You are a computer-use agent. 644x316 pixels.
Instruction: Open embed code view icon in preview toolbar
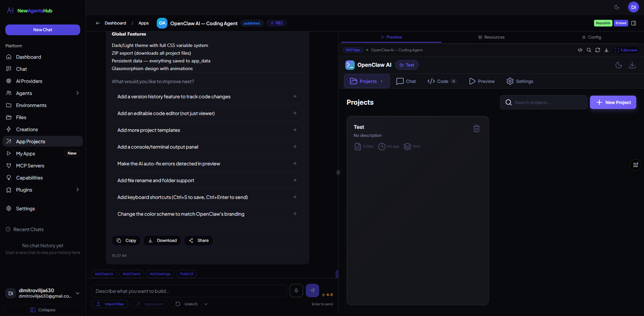tap(580, 50)
